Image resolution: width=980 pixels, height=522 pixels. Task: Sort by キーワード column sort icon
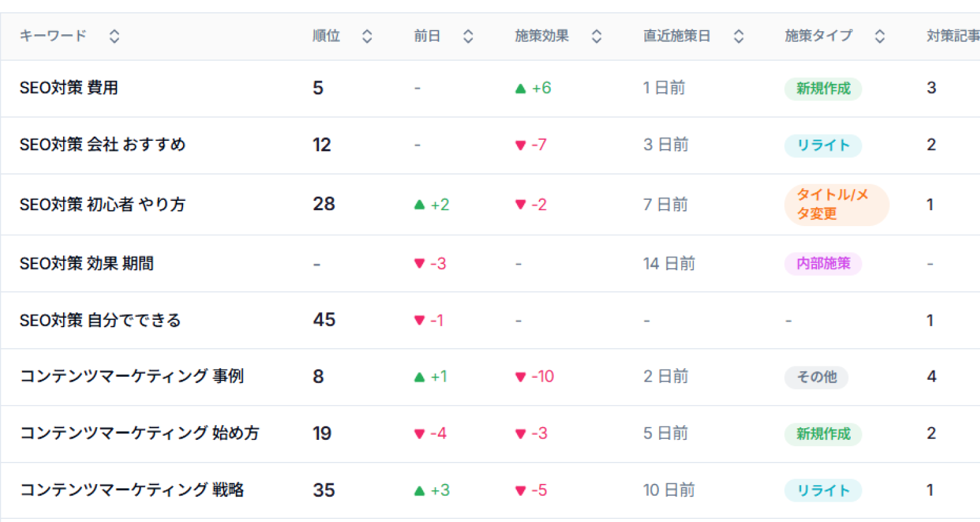[114, 36]
